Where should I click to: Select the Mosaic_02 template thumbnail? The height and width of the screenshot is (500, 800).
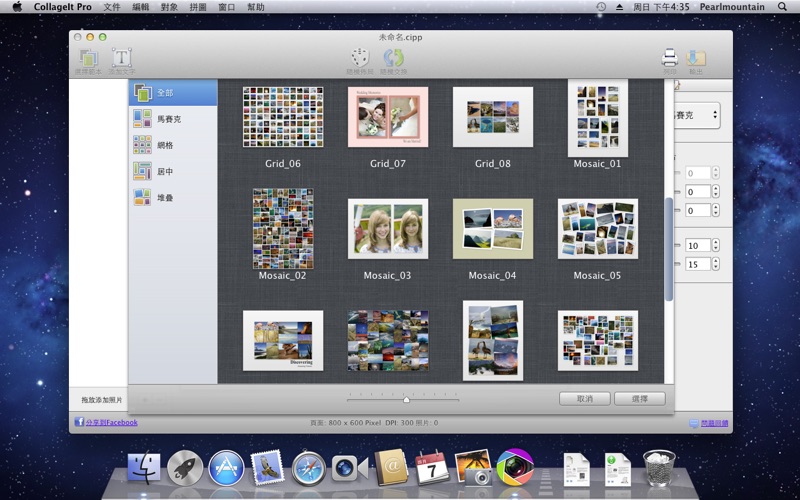pos(283,229)
